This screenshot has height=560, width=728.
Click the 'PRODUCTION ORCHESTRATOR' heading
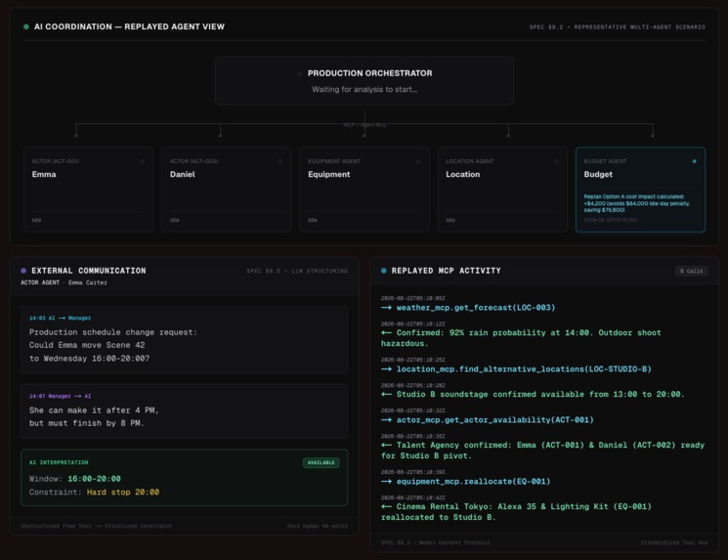369,73
